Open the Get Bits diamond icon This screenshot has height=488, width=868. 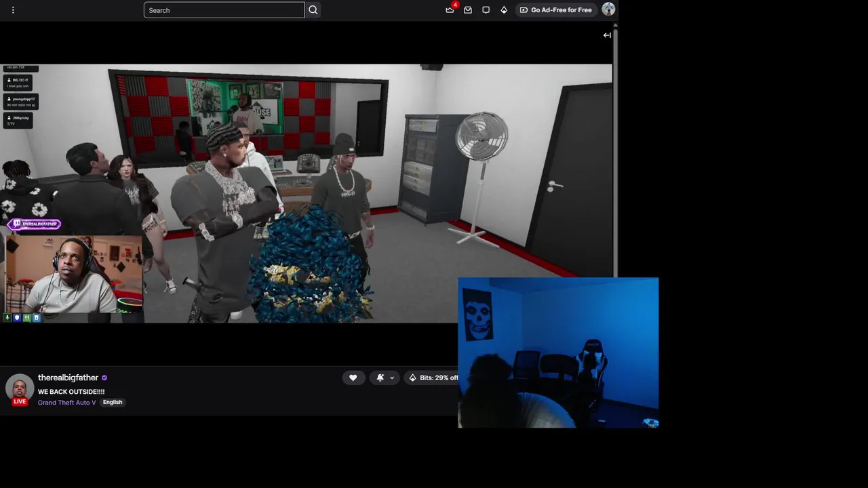pos(504,10)
